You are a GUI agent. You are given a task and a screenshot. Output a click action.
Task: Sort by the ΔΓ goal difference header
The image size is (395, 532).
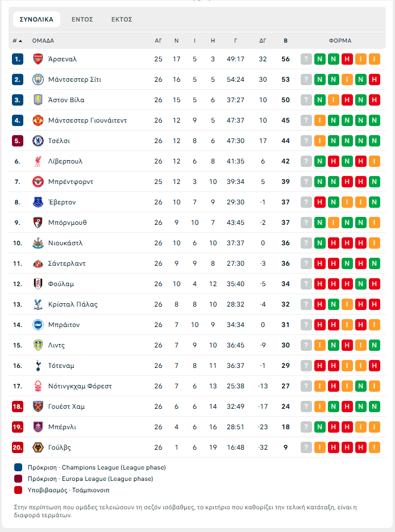263,41
